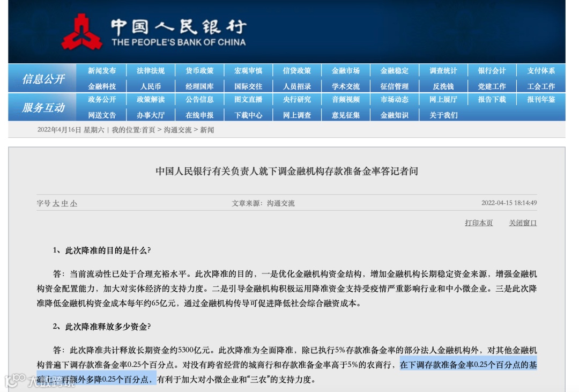Select 音频视频 navigation item

pos(346,99)
